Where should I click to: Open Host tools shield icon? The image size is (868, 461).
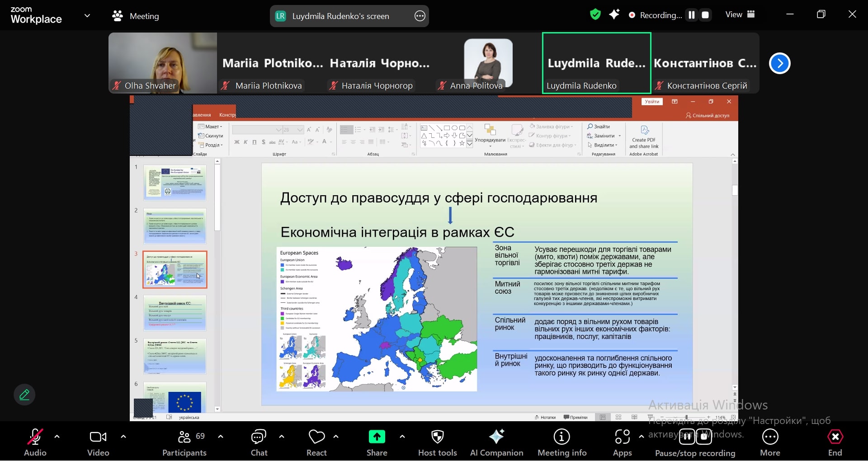click(x=437, y=437)
